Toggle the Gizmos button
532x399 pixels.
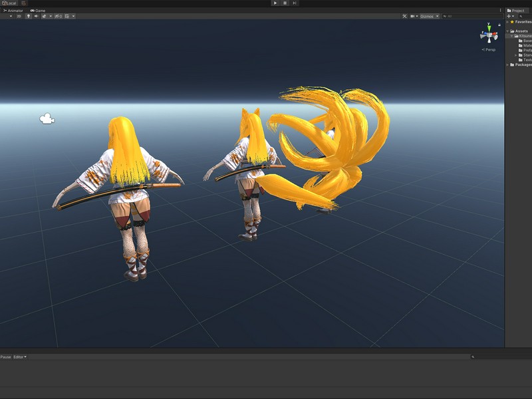coord(427,16)
